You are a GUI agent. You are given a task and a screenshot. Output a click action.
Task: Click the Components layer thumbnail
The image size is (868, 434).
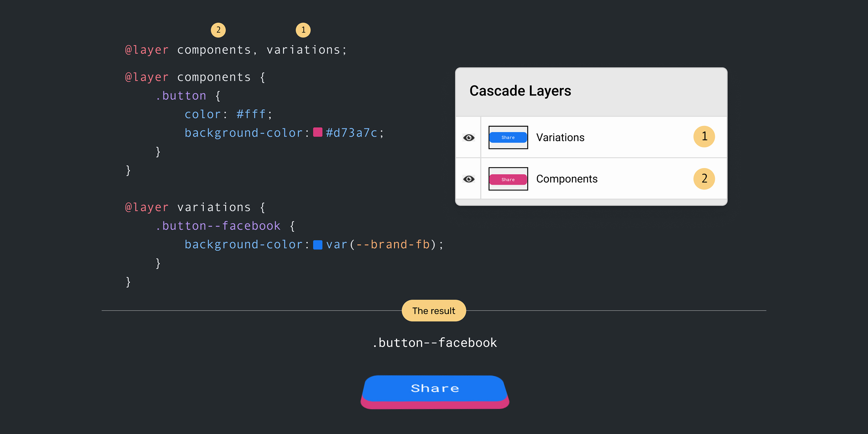(x=508, y=179)
